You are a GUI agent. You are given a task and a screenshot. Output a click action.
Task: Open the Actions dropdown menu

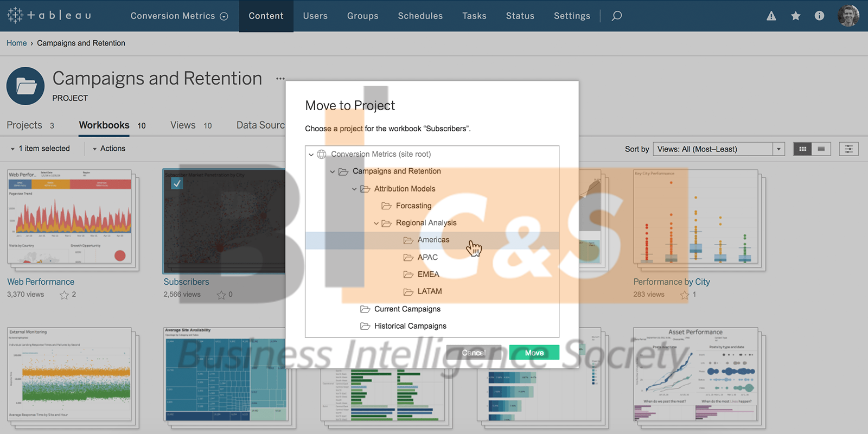point(109,149)
